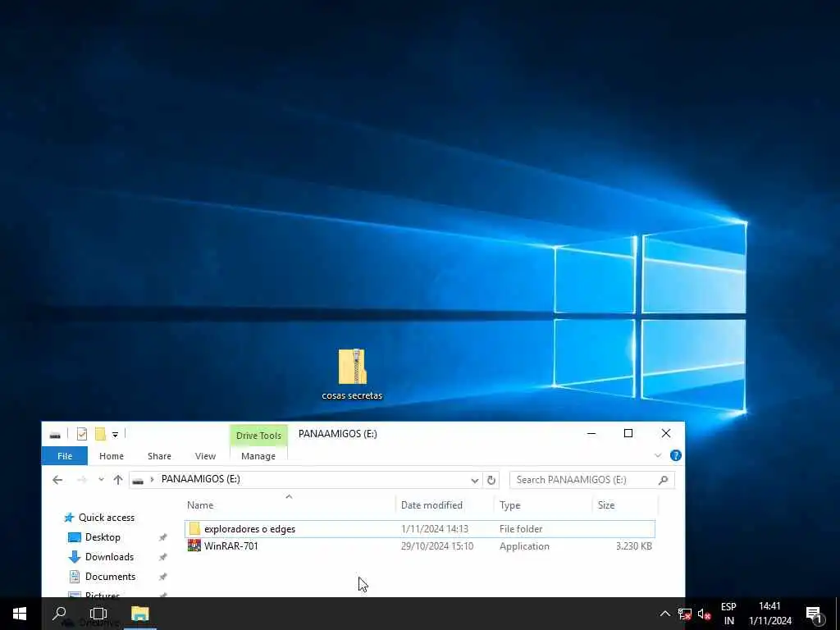Open the address bar history dropdown
840x630 pixels.
coord(474,480)
